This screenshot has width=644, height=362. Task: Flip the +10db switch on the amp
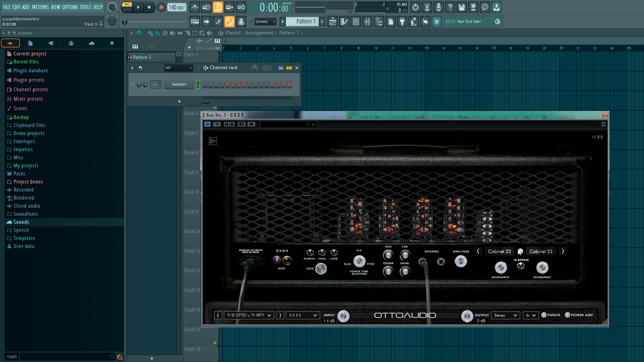(322, 253)
